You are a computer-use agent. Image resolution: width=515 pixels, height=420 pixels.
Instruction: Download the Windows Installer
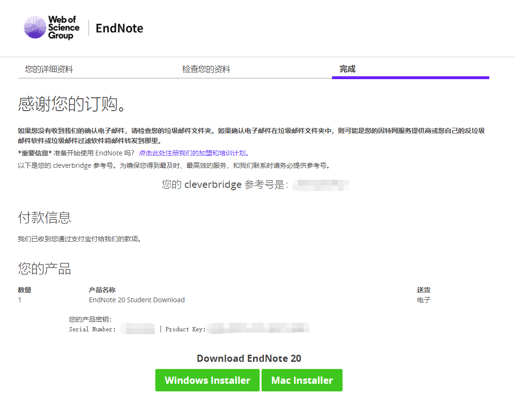[207, 380]
